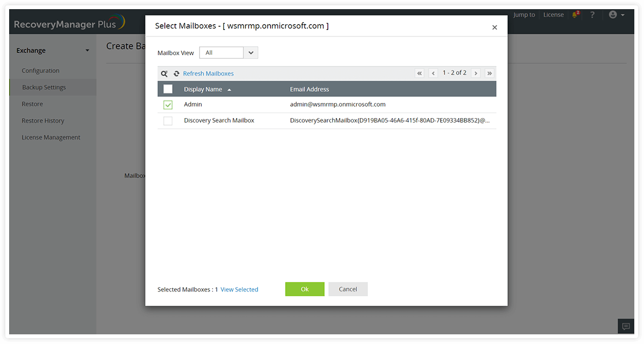Go to first page of mailboxes
Screen dimensions: 644x344
tap(420, 73)
